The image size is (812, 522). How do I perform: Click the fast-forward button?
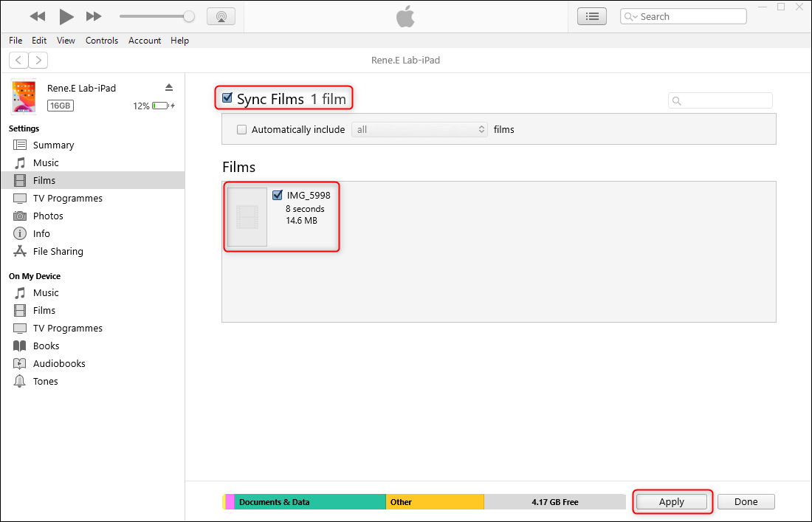94,16
